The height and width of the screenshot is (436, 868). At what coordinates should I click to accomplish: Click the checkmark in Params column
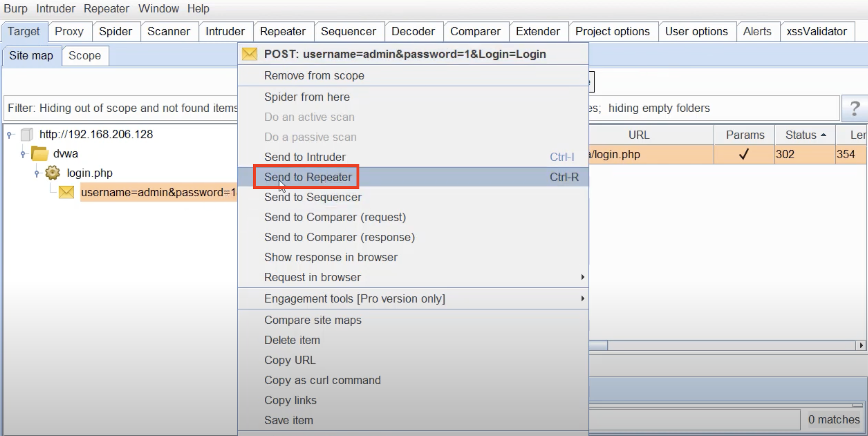coord(744,154)
